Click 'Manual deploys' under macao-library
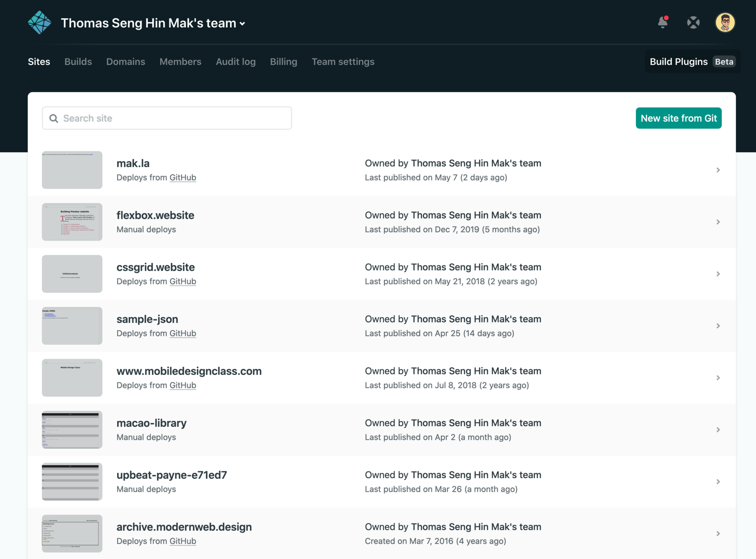 pyautogui.click(x=146, y=437)
